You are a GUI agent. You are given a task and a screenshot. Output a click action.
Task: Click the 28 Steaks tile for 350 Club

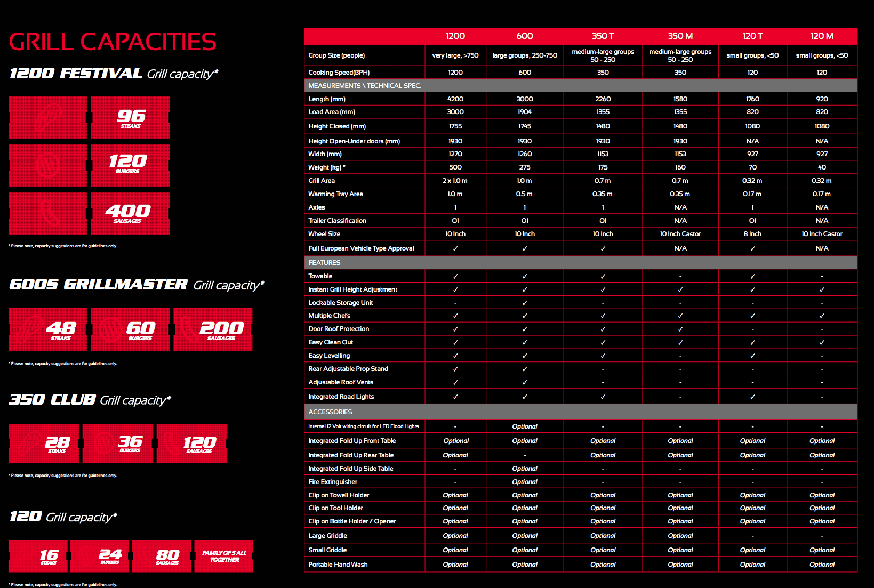pos(44,444)
